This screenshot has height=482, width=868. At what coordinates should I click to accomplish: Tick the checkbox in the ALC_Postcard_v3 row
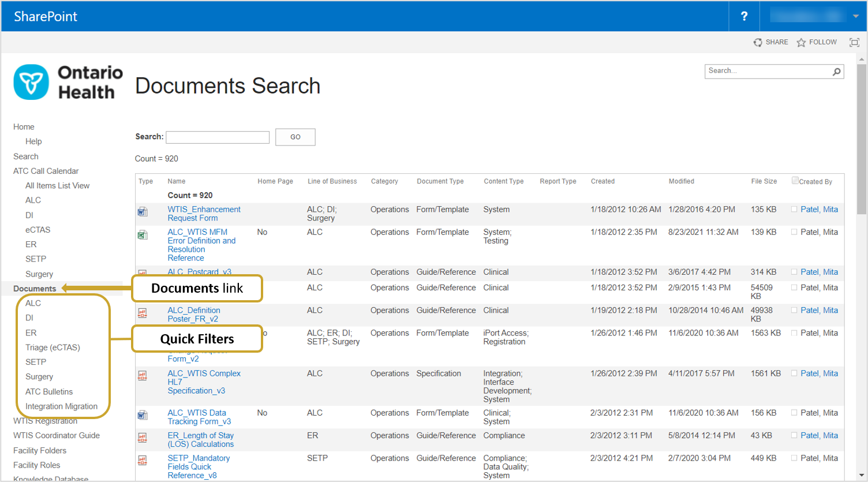(794, 272)
